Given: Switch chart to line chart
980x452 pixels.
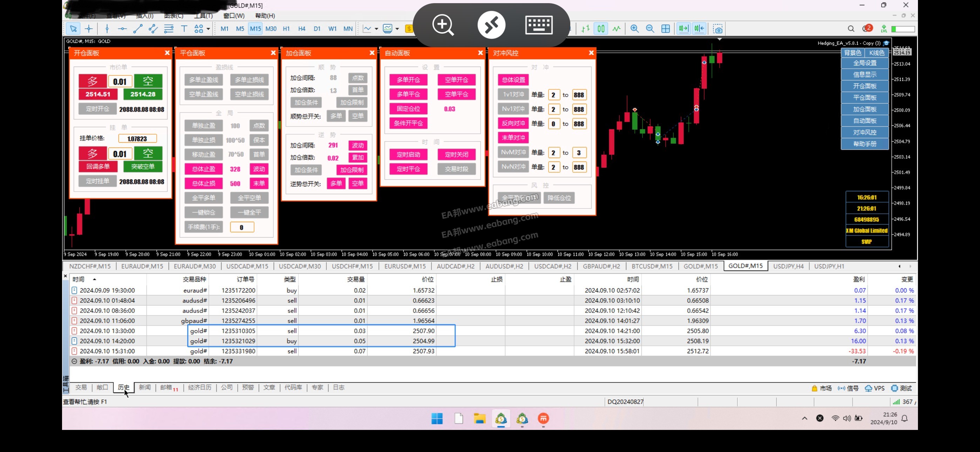Looking at the screenshot, I should pos(616,28).
